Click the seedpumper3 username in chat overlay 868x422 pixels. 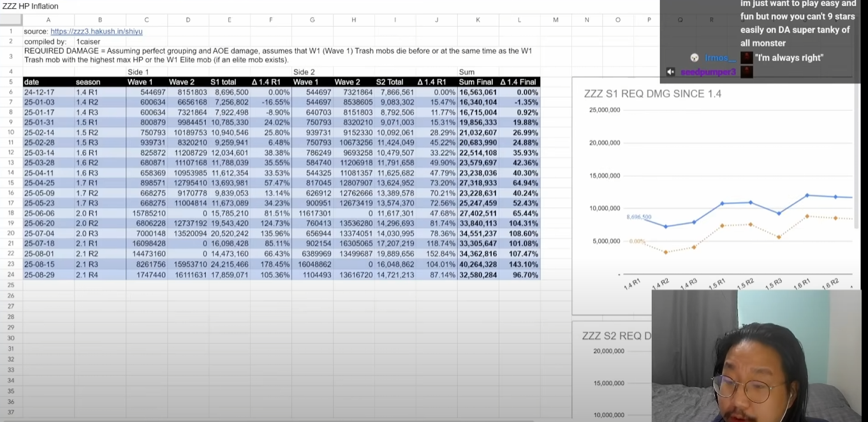point(708,72)
